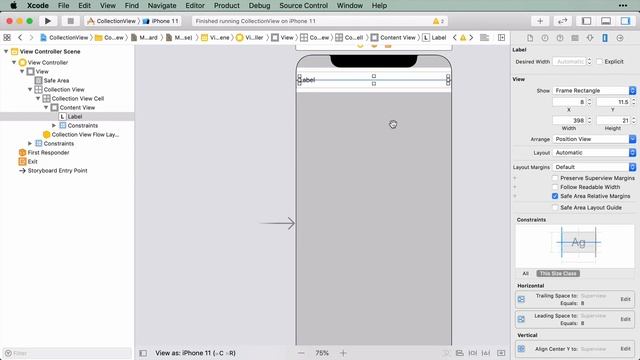Open the editor options lines menu
640x360 pixels.
(484, 38)
